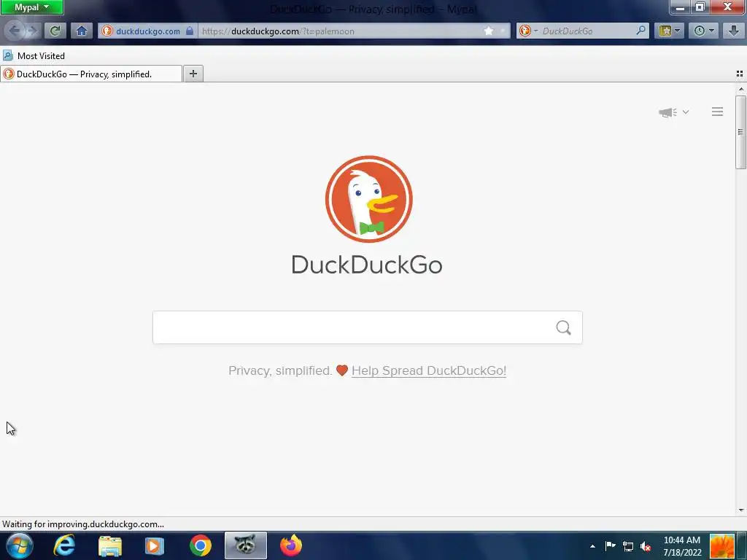Click the Privacy, simplified. tagline text
The height and width of the screenshot is (560, 747).
point(280,370)
